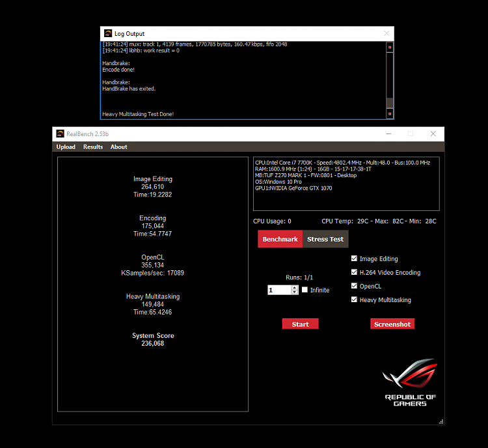This screenshot has height=448, width=488.
Task: Click the OS Windows 10 Pro line
Action: pos(278,182)
